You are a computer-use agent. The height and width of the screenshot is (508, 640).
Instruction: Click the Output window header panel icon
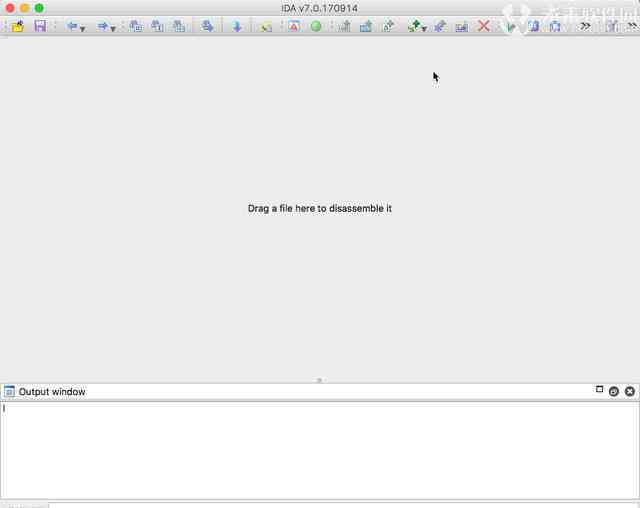tap(9, 392)
